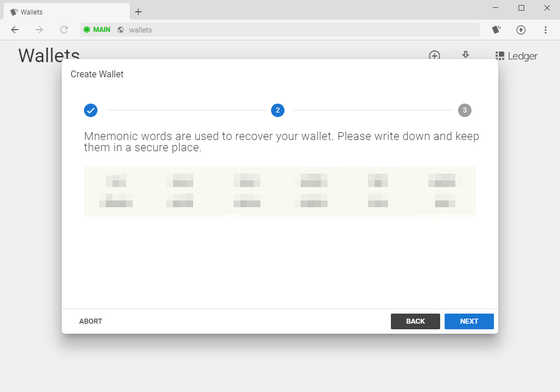
Task: Click the completed step one checkmark
Action: pos(91,110)
